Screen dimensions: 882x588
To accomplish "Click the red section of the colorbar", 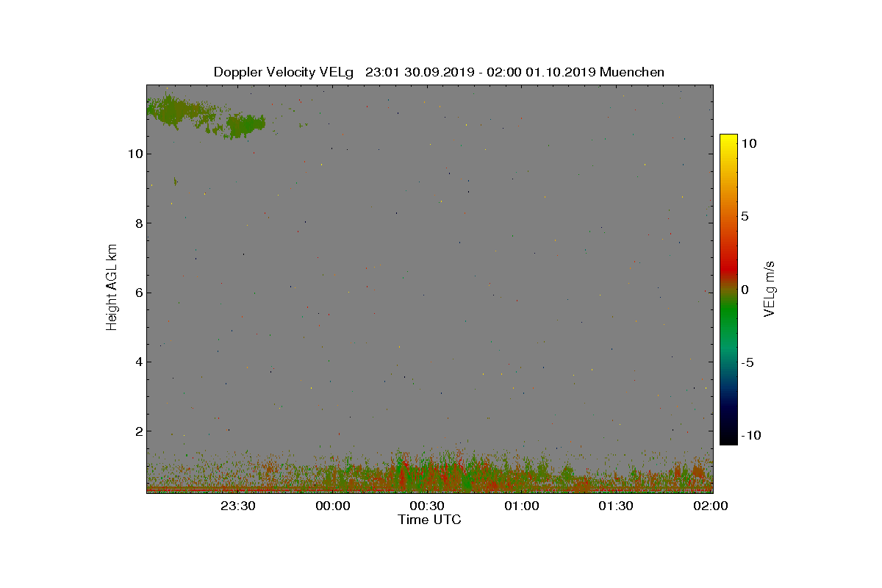I will tap(728, 265).
